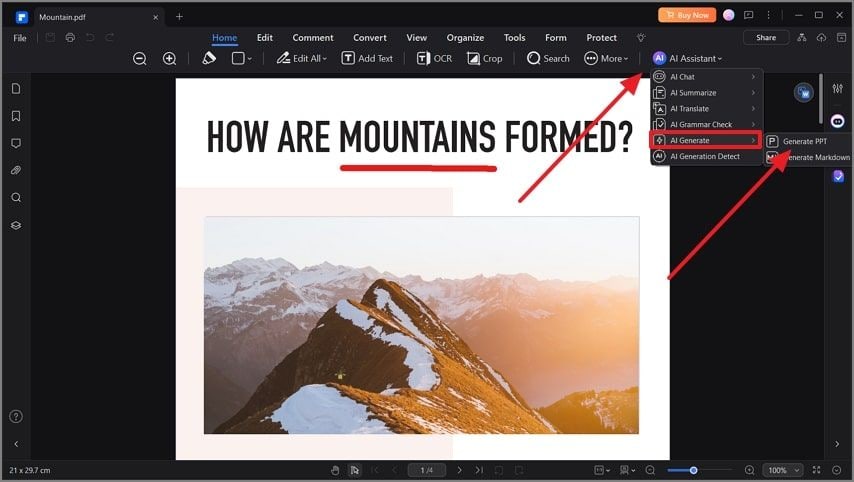The height and width of the screenshot is (482, 854).
Task: Open the sidebar search panel
Action: [x=16, y=197]
